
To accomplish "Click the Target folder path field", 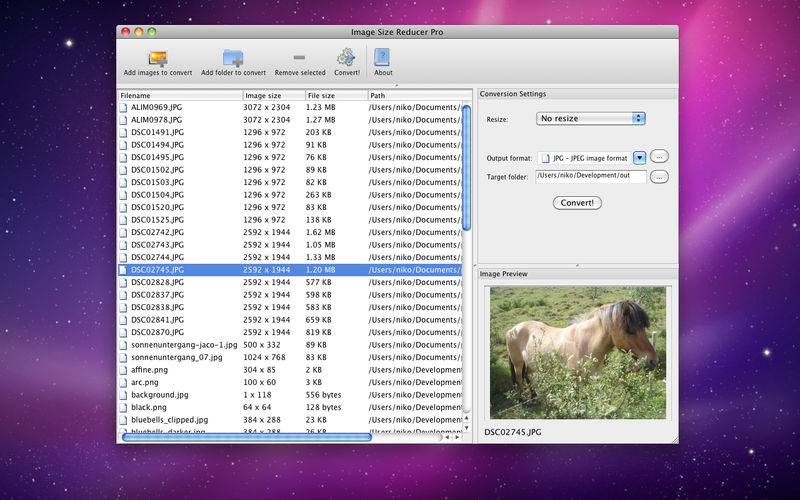I will (590, 176).
